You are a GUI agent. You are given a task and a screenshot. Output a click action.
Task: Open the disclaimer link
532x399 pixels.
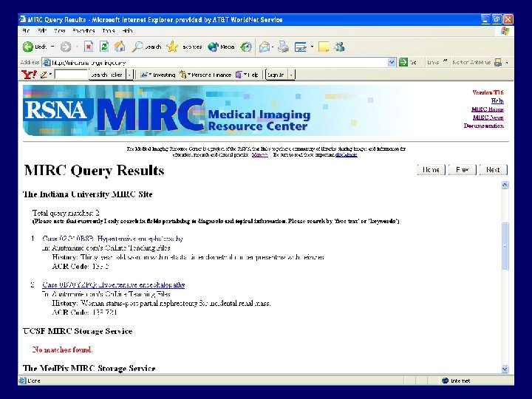point(346,154)
